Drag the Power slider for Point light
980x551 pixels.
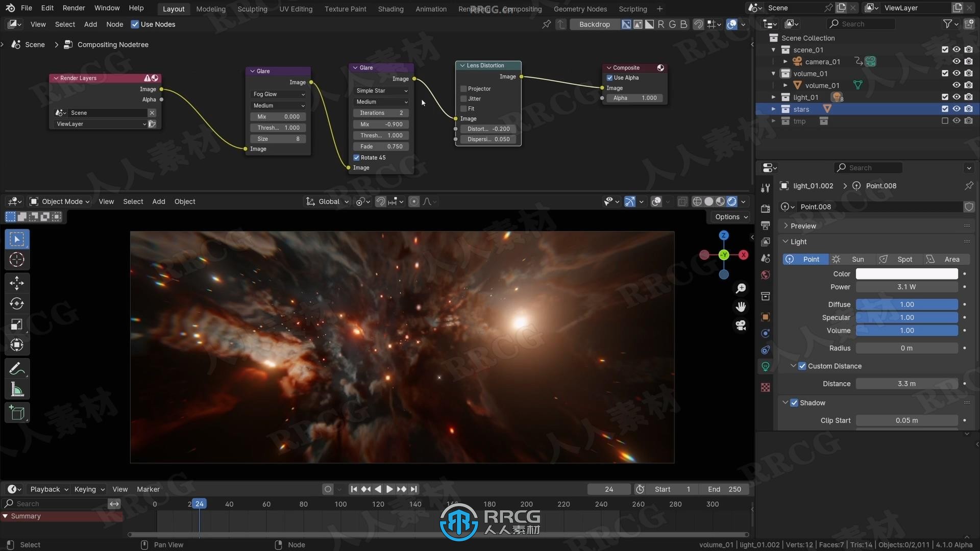click(906, 286)
